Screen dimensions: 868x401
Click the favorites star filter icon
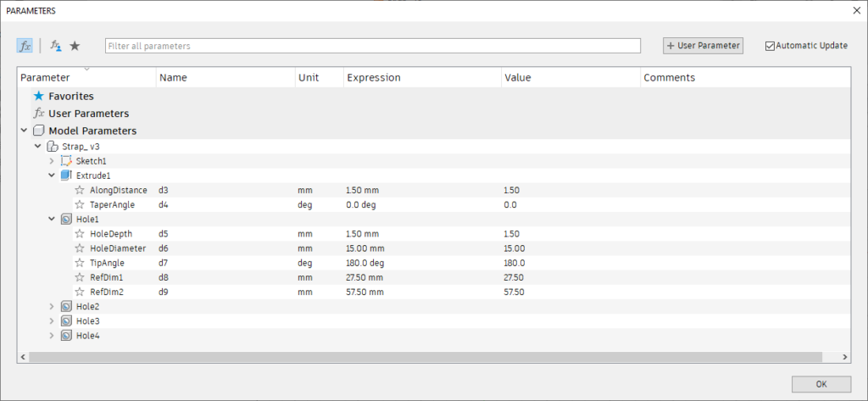75,46
